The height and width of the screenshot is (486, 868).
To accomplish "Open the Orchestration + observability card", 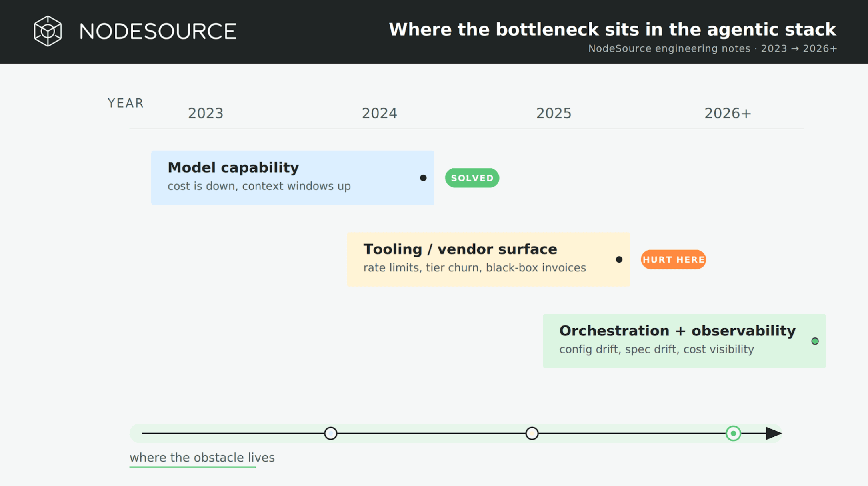I will 684,341.
